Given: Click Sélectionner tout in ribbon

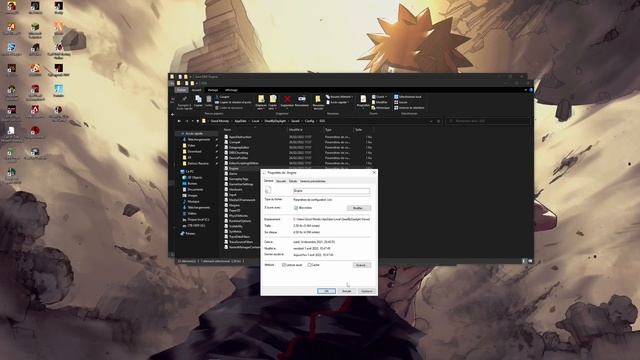Looking at the screenshot, I should 408,97.
